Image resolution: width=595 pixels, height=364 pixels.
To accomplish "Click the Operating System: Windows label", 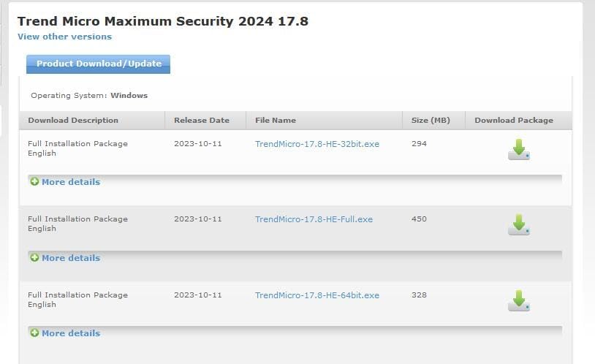I will 89,95.
